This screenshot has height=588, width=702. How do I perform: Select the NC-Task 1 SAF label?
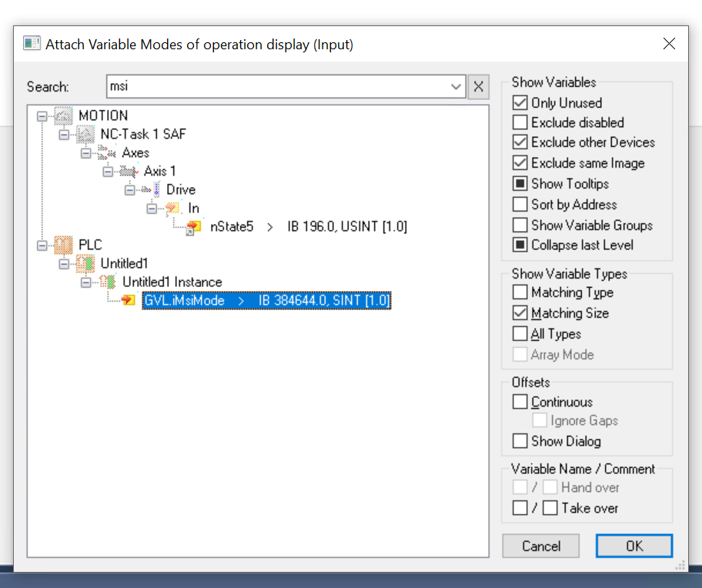pos(143,134)
